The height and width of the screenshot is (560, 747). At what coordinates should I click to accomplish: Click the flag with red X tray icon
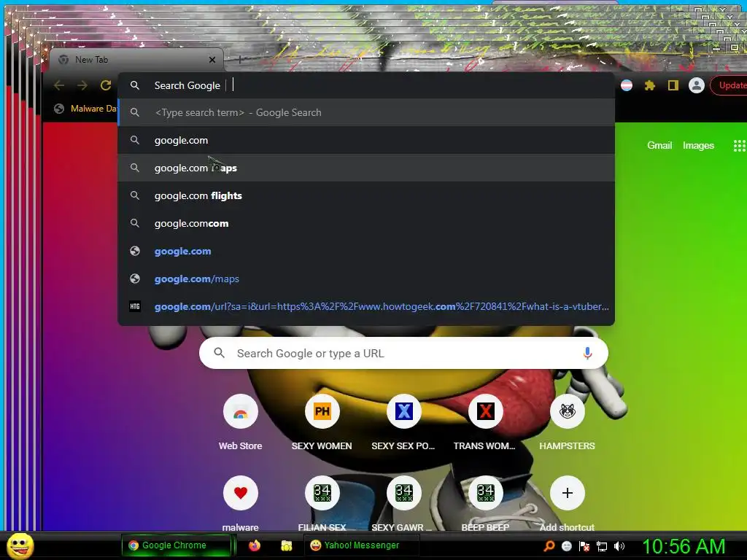pyautogui.click(x=584, y=545)
